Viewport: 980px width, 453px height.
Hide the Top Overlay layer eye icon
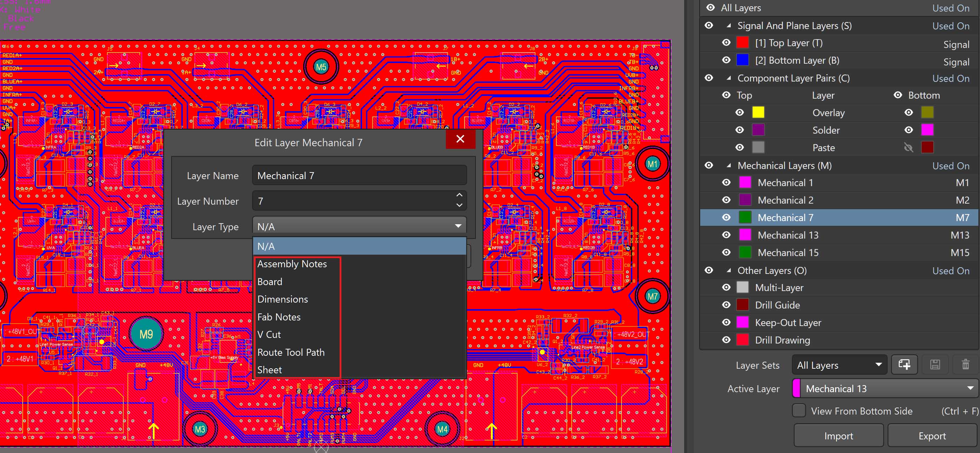click(739, 113)
